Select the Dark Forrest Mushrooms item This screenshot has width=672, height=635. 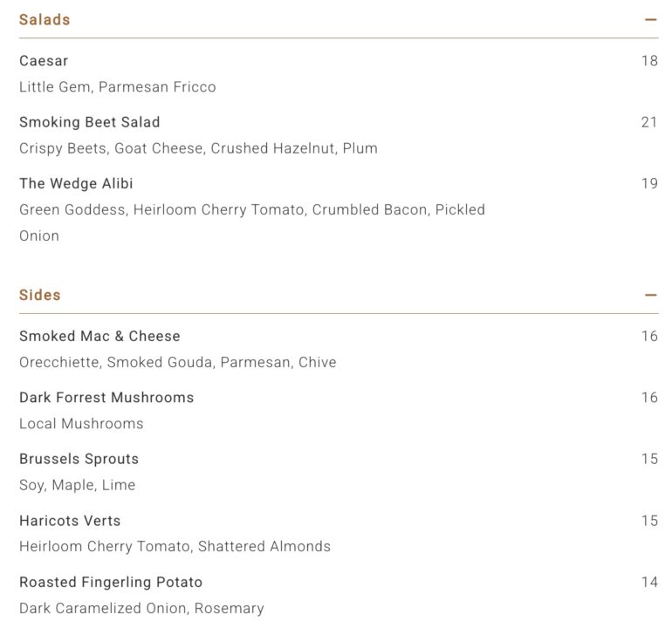pyautogui.click(x=106, y=397)
